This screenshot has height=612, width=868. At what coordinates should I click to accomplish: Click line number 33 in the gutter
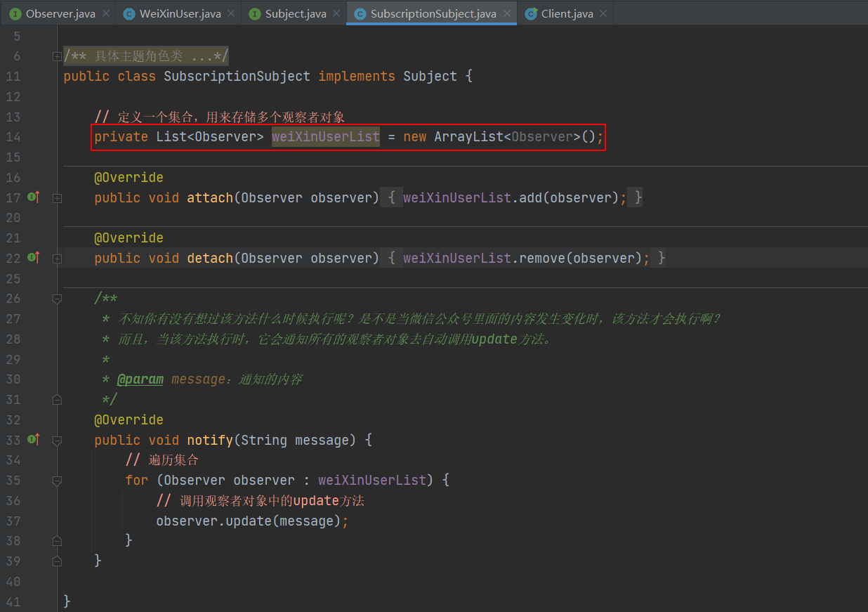click(x=13, y=441)
